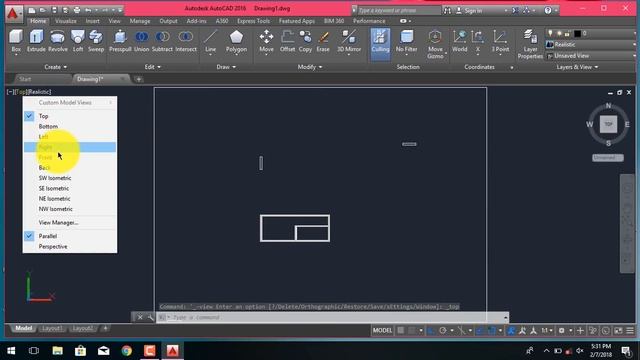This screenshot has width=640, height=360.
Task: Select the Polygon tool
Action: (236, 41)
